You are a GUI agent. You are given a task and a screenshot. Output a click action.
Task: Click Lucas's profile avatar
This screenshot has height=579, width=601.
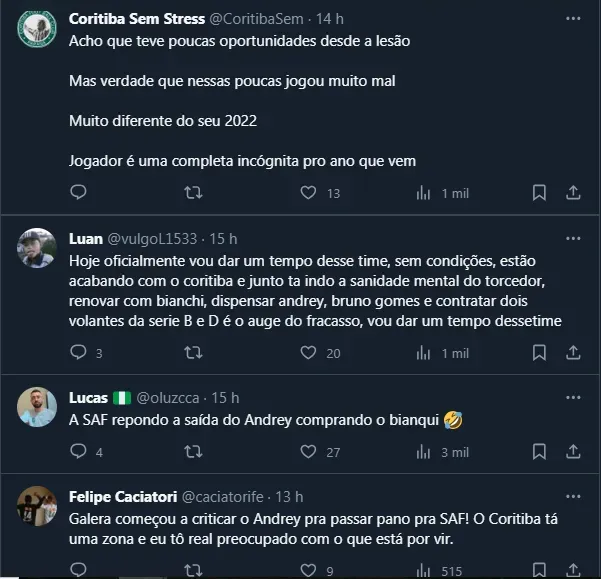[38, 405]
